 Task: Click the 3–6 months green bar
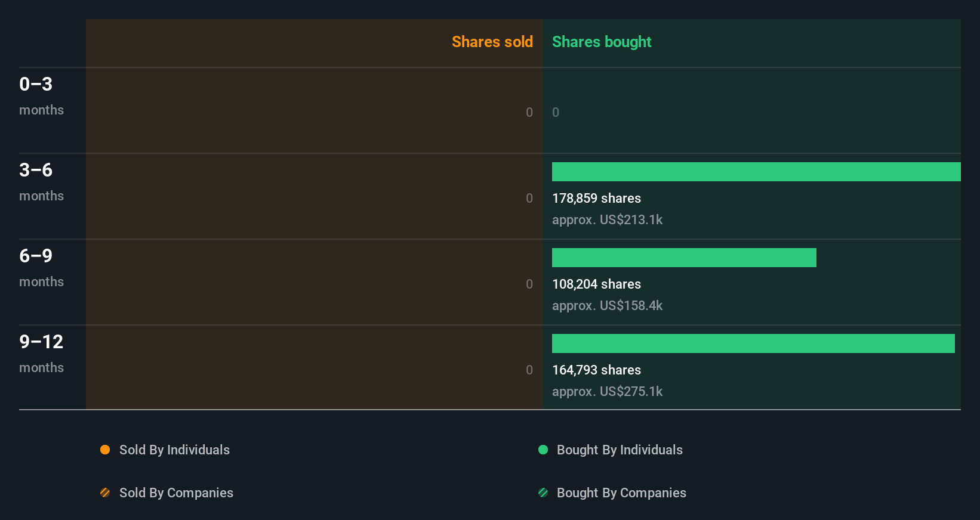tap(756, 172)
